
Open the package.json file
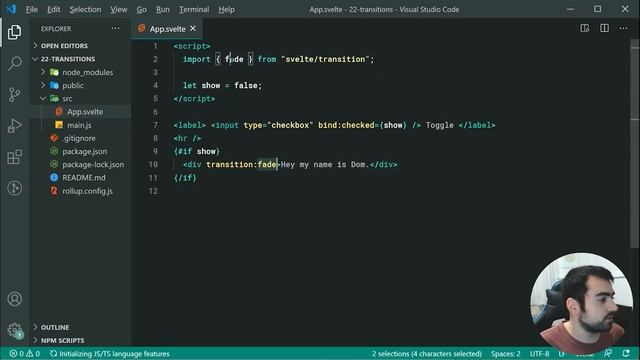(84, 151)
